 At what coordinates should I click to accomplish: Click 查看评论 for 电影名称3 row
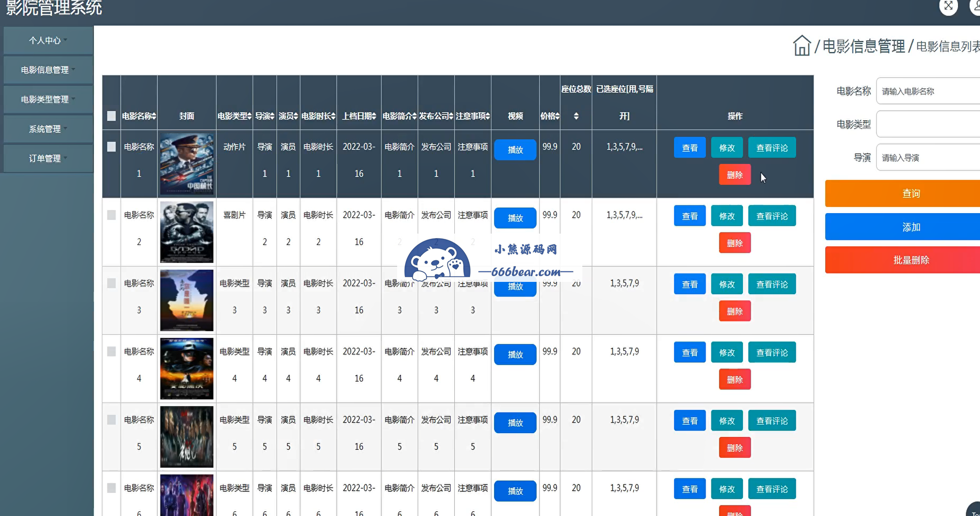point(772,284)
